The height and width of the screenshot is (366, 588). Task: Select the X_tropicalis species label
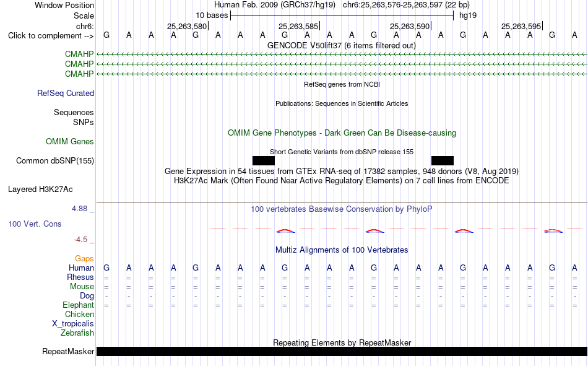(x=73, y=324)
